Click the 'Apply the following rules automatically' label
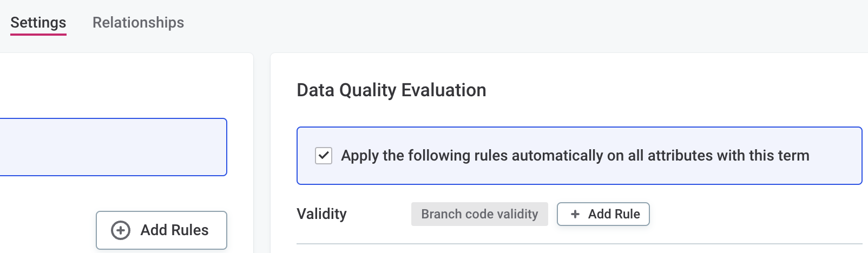Viewport: 868px width, 253px height. coord(575,156)
